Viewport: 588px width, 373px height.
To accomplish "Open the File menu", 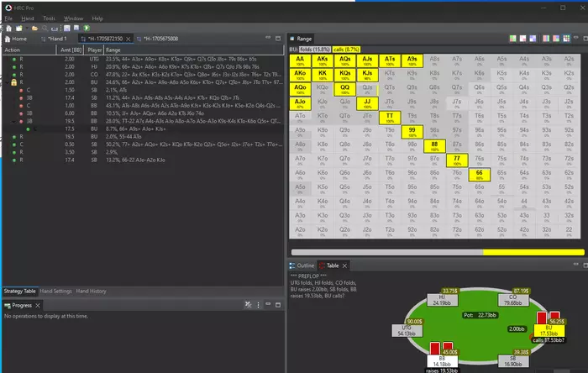I will 8,18.
